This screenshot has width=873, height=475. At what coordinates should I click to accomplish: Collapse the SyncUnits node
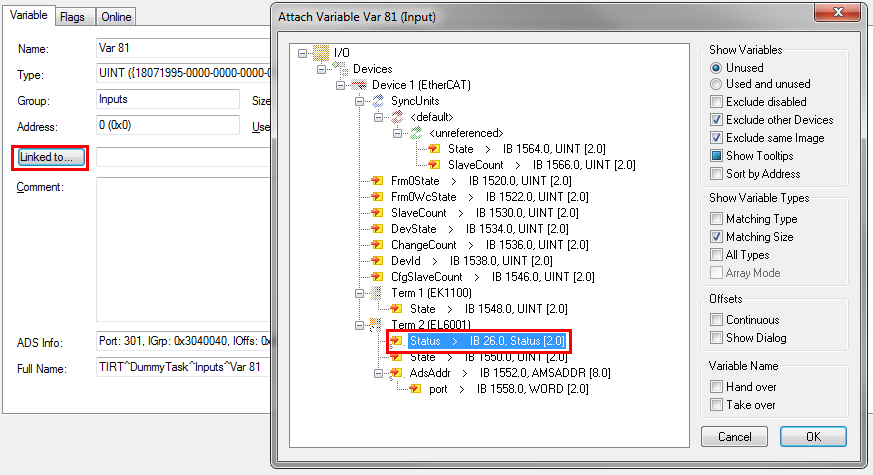coord(359,101)
